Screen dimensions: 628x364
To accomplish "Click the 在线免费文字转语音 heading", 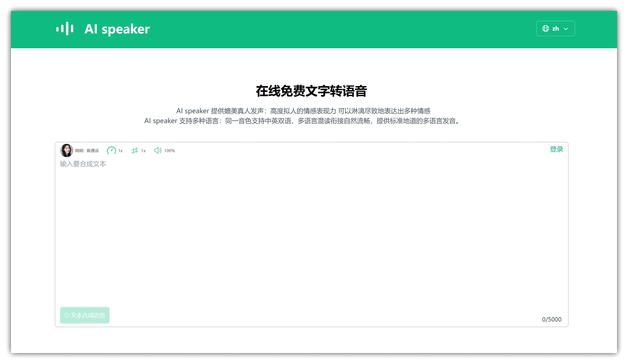I will coord(311,91).
